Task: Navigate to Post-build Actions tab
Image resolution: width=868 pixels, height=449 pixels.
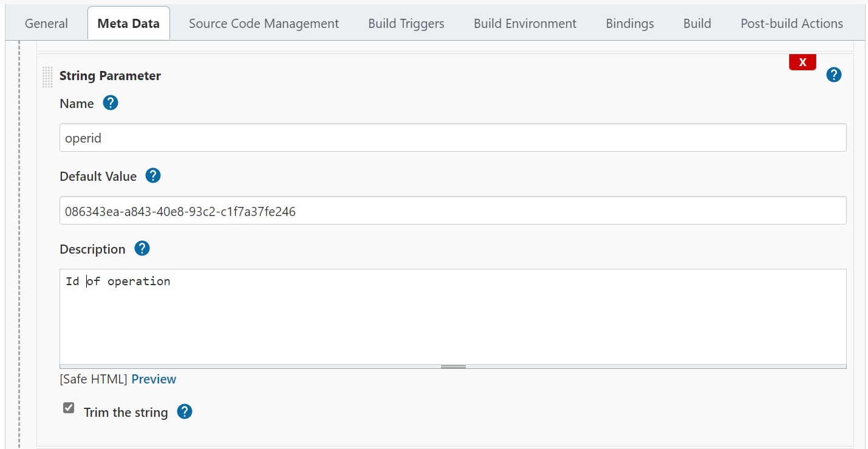Action: coord(791,24)
